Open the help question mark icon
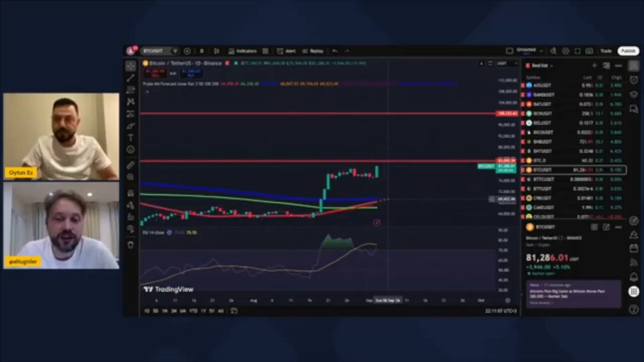 [634, 309]
